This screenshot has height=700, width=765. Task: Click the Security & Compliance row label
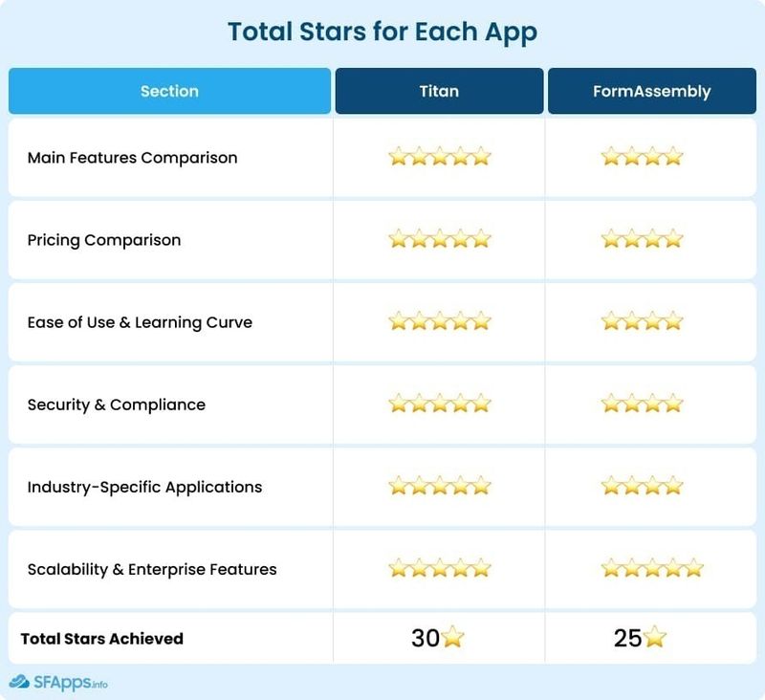[116, 405]
